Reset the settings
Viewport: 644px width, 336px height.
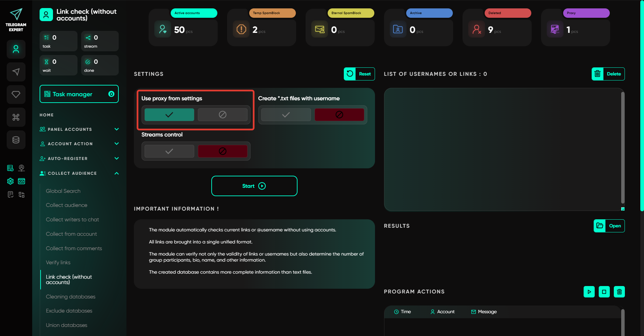coord(359,74)
